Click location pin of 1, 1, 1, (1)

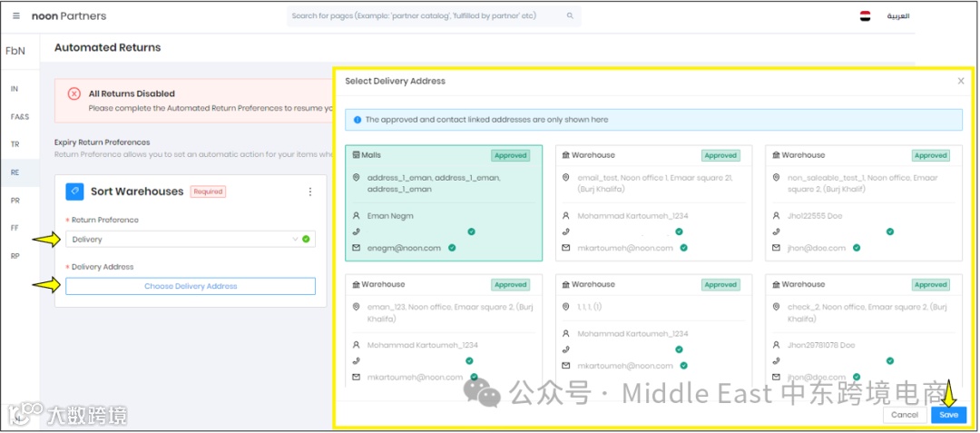click(x=566, y=307)
